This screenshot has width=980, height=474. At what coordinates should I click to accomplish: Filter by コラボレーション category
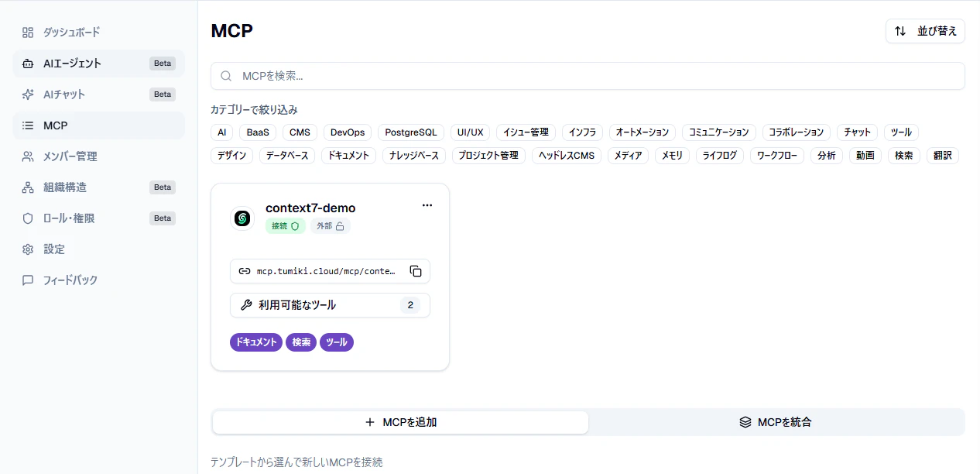coord(797,132)
